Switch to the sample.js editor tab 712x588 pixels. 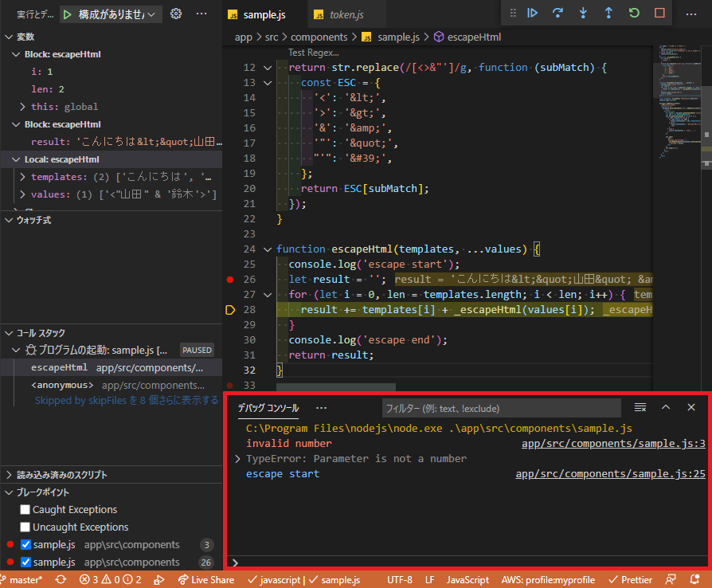tap(264, 14)
